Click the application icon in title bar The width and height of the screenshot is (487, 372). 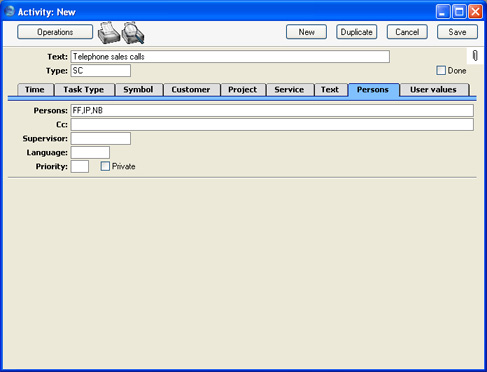point(10,11)
